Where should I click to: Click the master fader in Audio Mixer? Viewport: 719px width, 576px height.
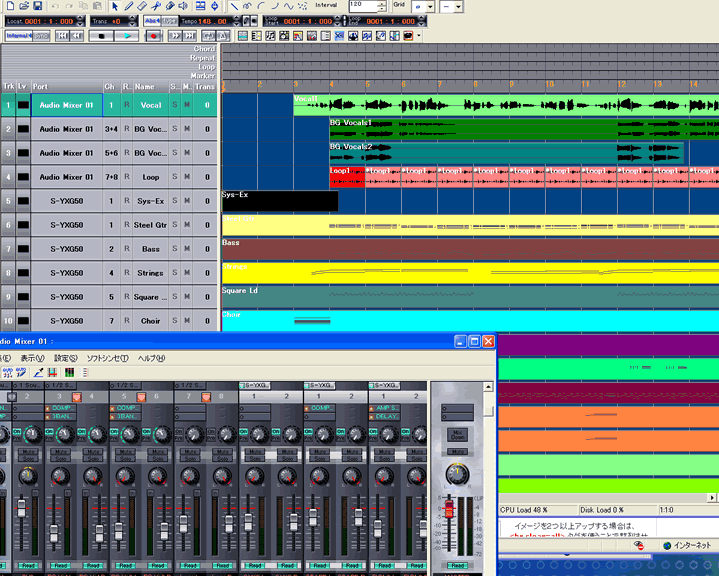449,508
